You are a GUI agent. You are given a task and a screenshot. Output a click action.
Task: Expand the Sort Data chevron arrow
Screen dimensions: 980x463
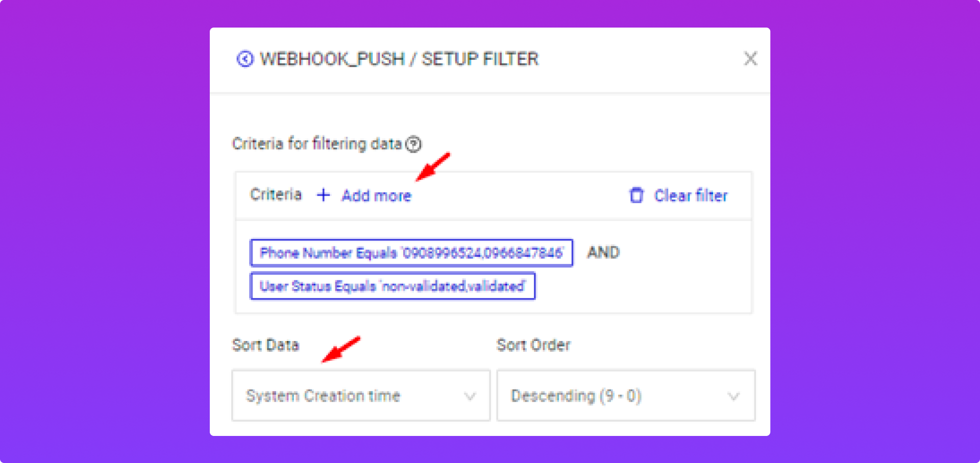pos(470,396)
